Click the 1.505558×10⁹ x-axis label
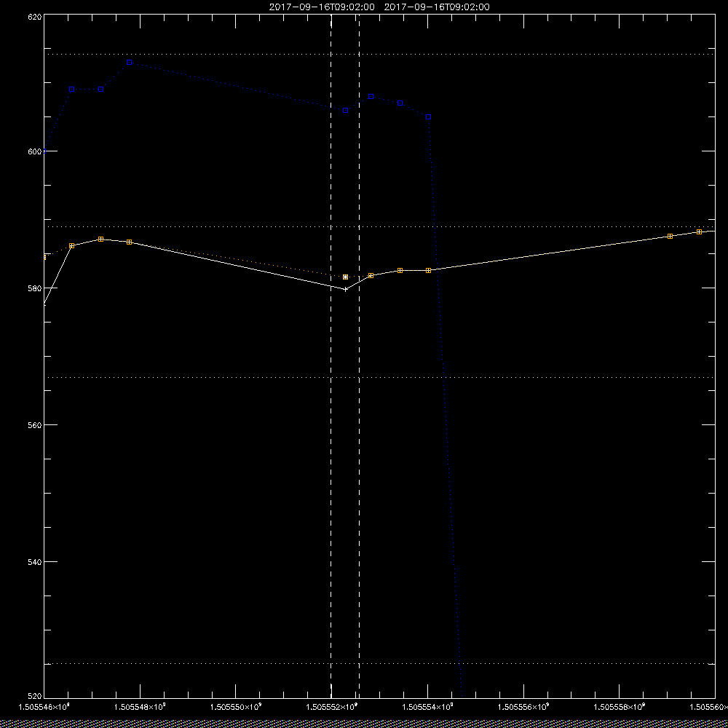The width and height of the screenshot is (728, 728). [x=620, y=707]
